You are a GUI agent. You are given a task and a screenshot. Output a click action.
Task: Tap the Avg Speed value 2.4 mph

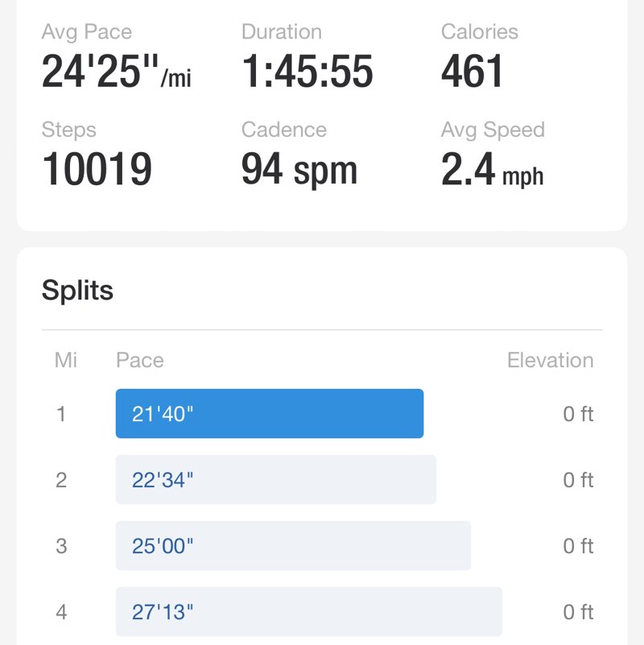click(492, 170)
